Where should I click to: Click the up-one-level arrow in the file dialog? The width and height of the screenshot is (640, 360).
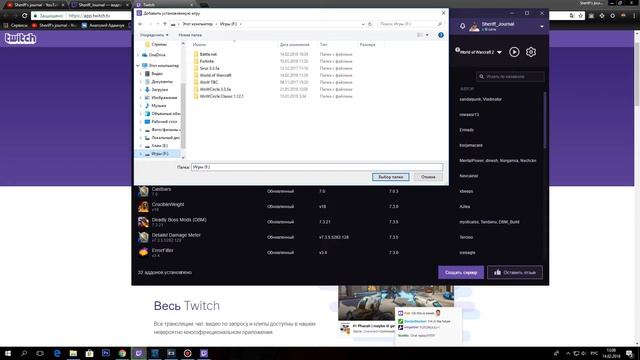[165, 24]
